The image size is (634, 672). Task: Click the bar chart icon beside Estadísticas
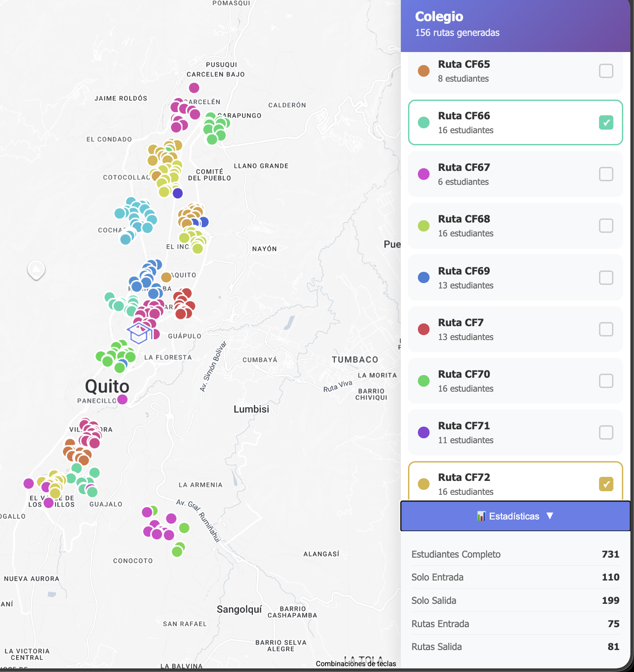(x=481, y=516)
